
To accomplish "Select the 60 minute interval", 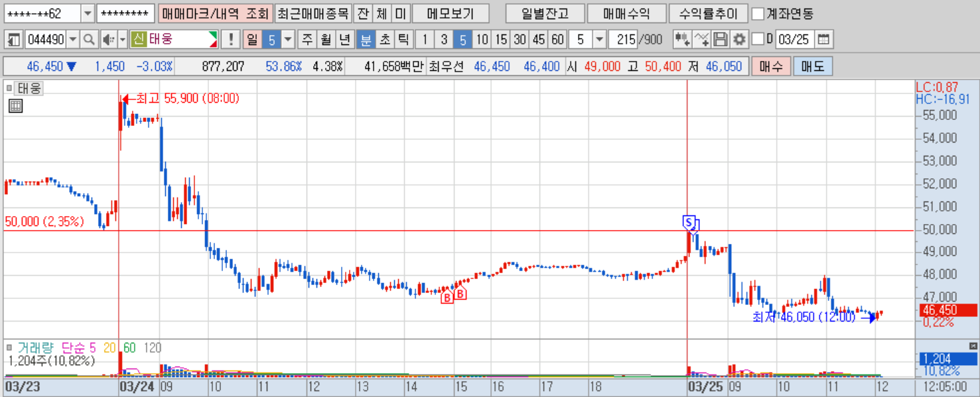I will 558,40.
